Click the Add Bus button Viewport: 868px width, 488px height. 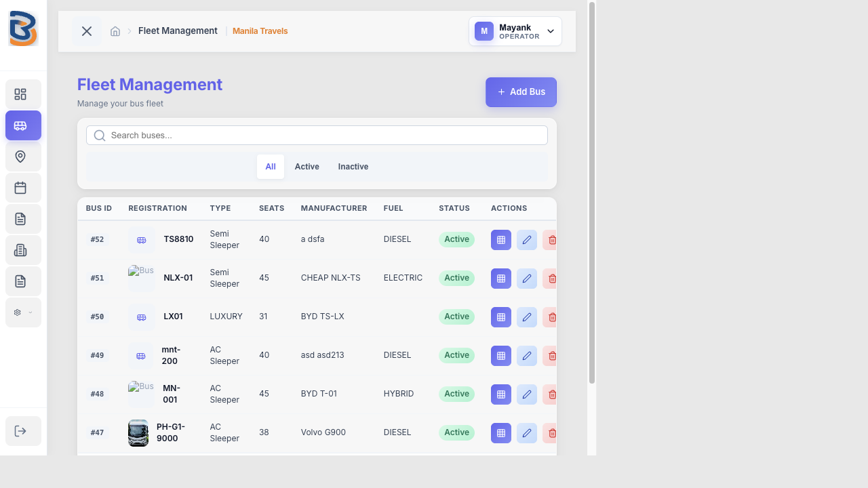[521, 92]
